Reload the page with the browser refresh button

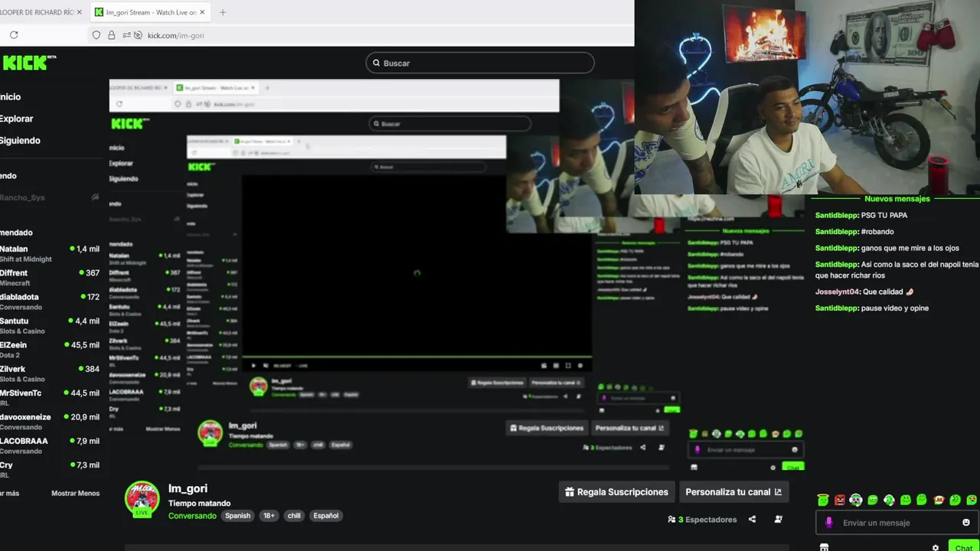[x=14, y=35]
